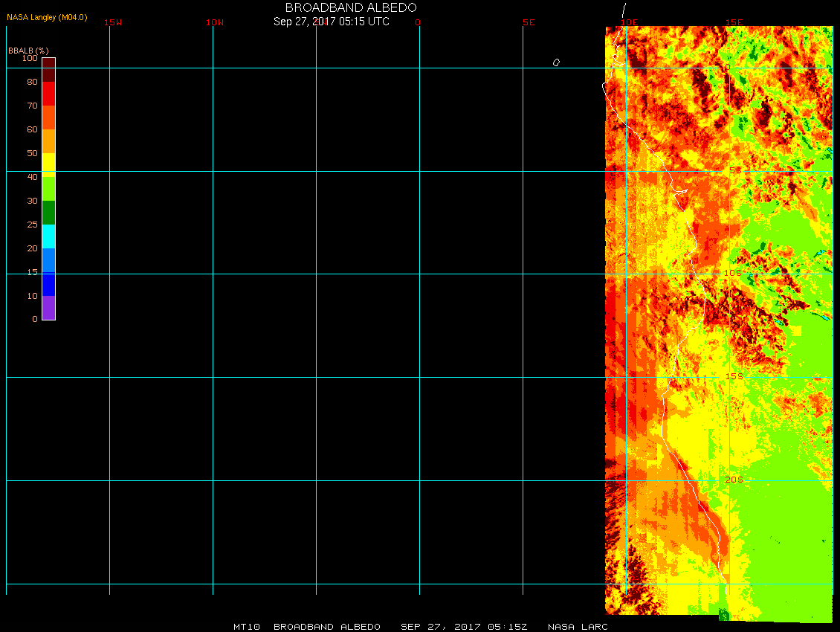Click the 15W longitude label

pos(113,22)
